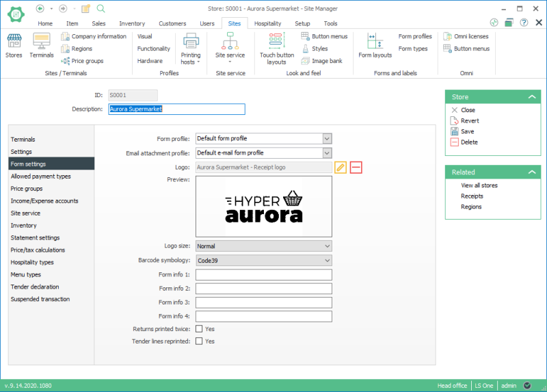Open the Site service ribbon button
The height and width of the screenshot is (392, 547).
pyautogui.click(x=230, y=48)
